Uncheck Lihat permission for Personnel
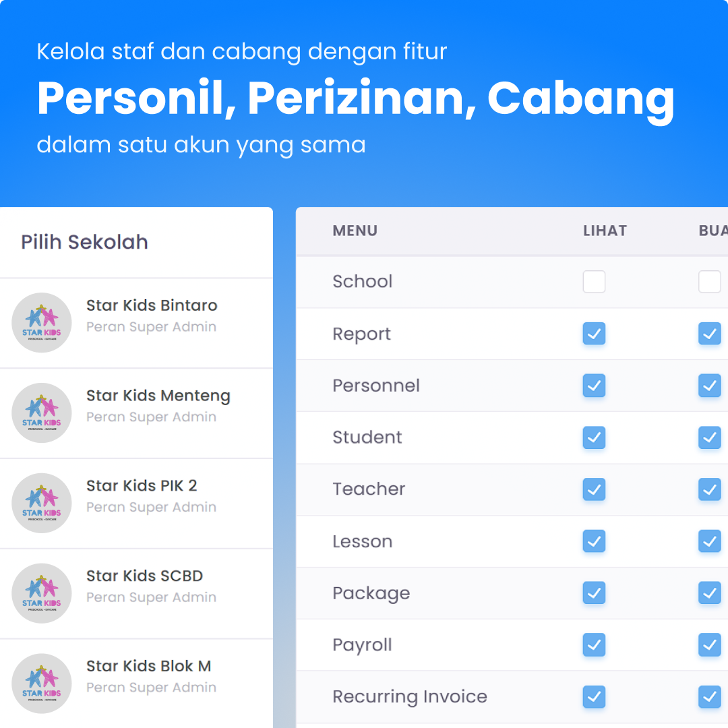The width and height of the screenshot is (728, 728). pyautogui.click(x=594, y=386)
